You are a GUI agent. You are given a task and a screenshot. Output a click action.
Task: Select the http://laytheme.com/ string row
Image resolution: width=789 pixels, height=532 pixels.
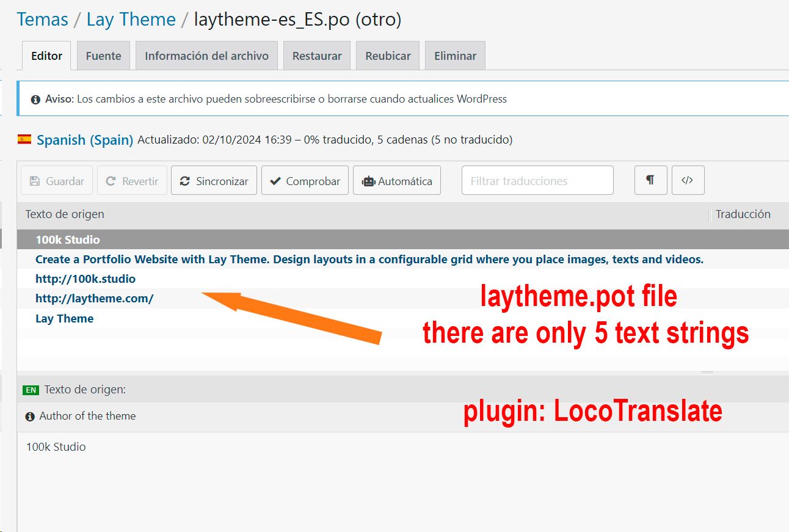[x=95, y=299]
